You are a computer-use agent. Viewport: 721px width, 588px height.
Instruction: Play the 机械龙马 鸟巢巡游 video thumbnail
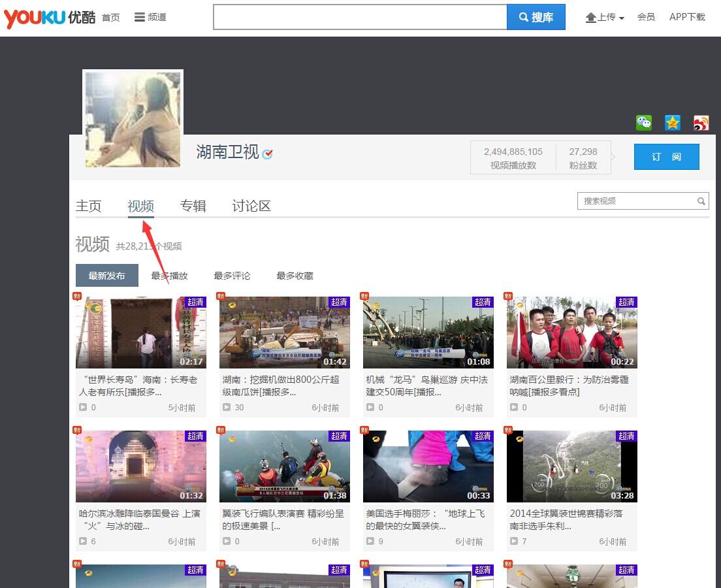[x=428, y=332]
